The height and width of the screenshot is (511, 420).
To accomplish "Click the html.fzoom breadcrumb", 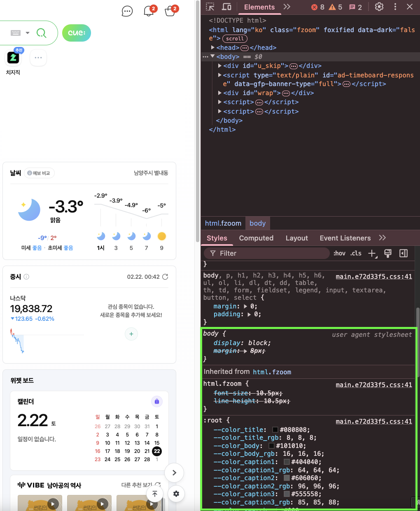I will point(223,223).
